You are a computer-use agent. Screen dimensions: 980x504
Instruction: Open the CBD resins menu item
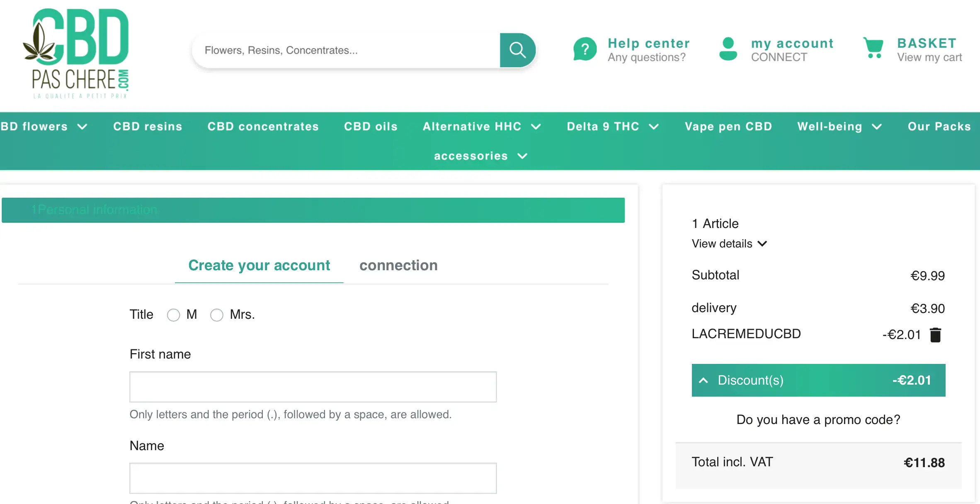(148, 126)
